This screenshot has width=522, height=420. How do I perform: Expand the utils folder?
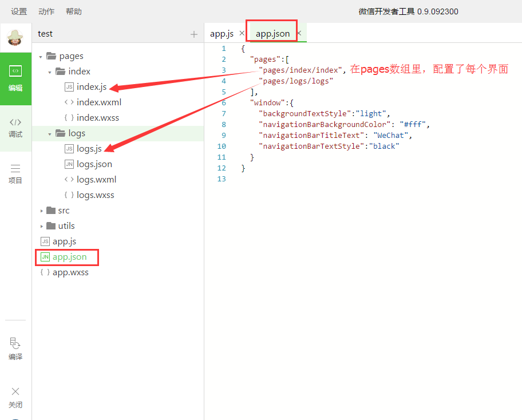point(41,227)
